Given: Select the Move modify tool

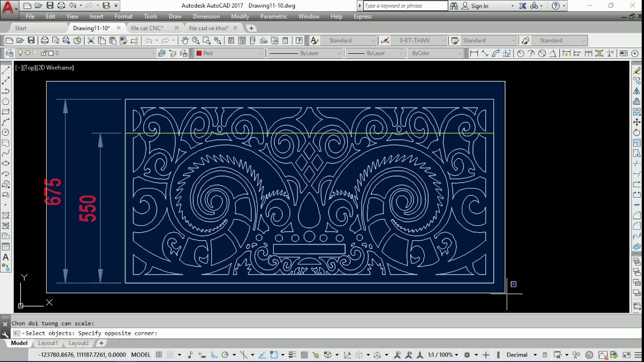Looking at the screenshot, I should [637, 122].
